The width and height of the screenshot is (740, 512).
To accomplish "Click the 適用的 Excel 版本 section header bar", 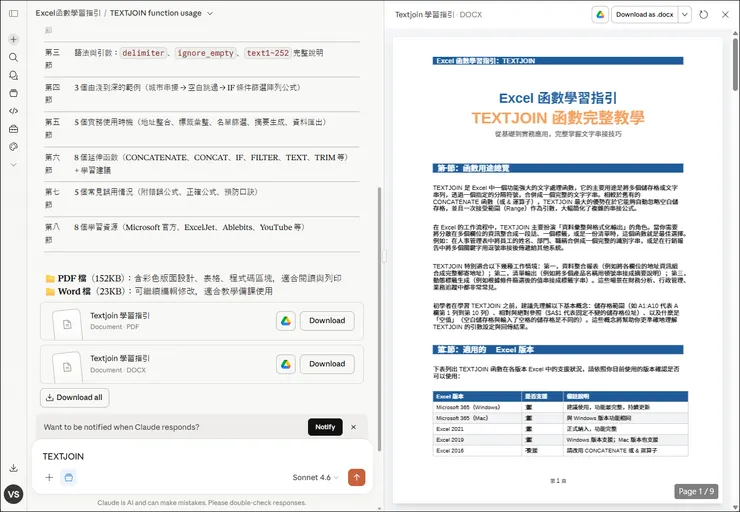I will pyautogui.click(x=558, y=350).
